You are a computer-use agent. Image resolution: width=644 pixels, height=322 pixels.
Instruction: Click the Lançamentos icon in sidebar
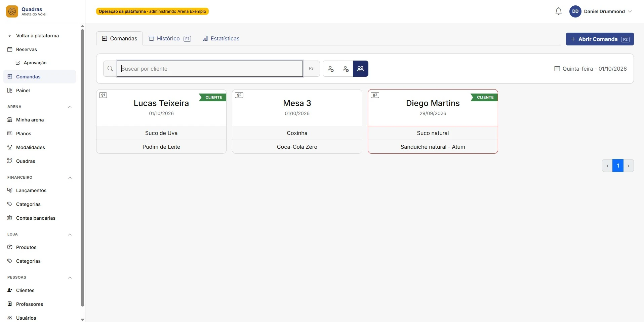tap(10, 190)
